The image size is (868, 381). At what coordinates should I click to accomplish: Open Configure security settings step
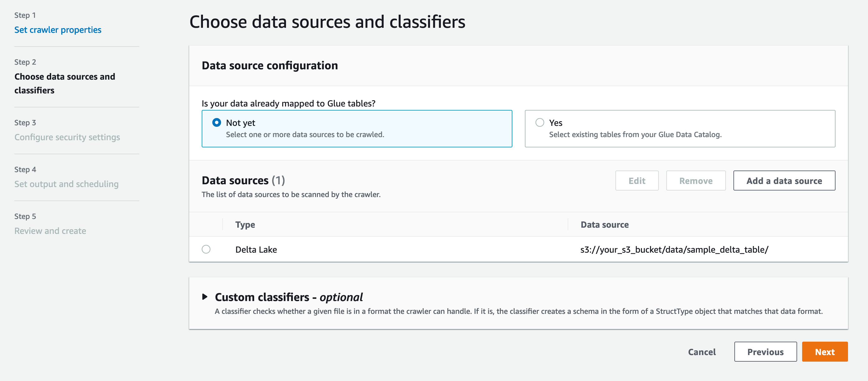67,137
